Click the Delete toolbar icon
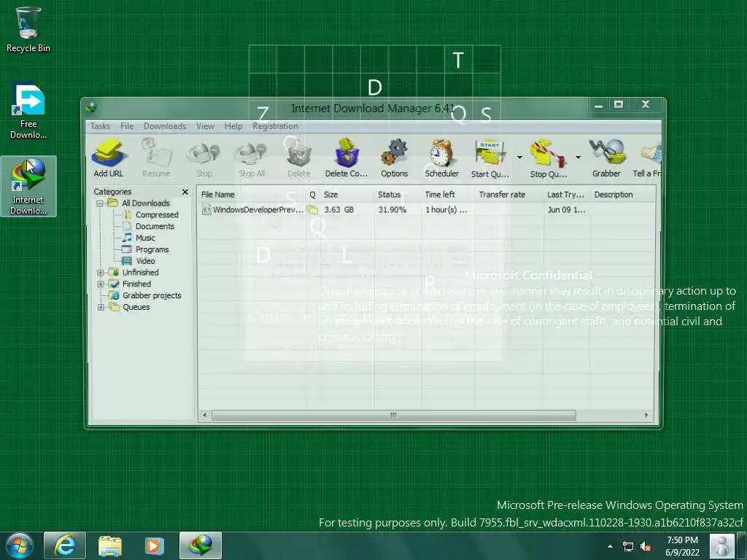The image size is (747, 560). pyautogui.click(x=298, y=158)
